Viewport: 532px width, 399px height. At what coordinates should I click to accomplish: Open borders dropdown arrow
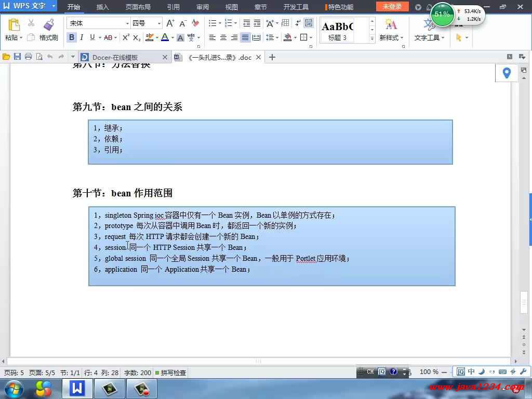[x=311, y=37]
